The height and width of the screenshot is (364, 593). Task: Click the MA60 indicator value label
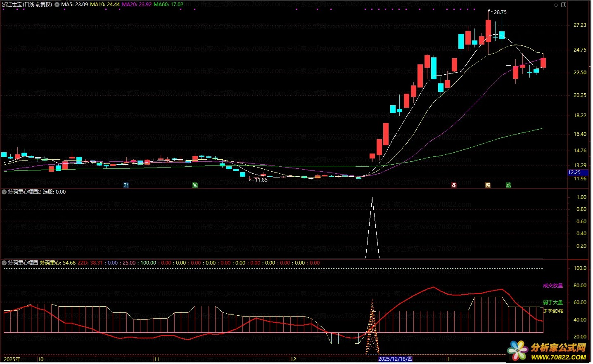click(x=168, y=5)
